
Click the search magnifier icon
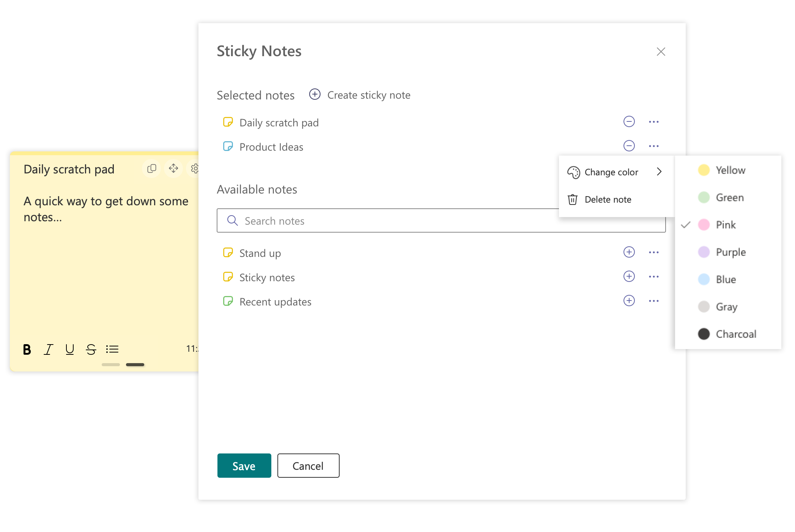pos(232,220)
